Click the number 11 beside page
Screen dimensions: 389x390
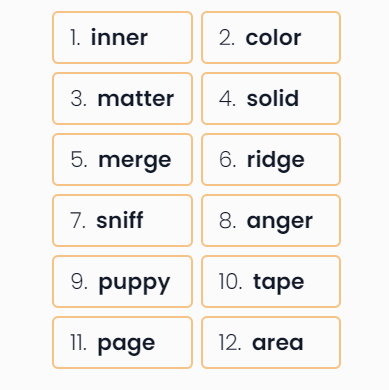click(x=79, y=343)
